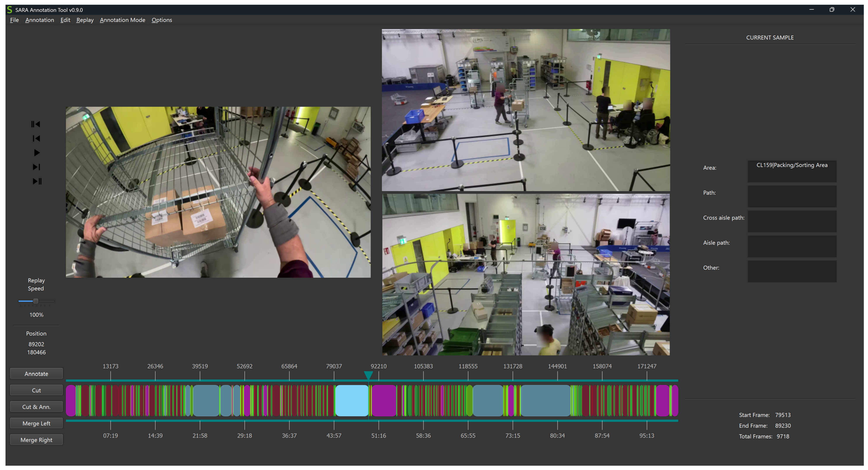Open the Replay menu
The image size is (868, 470).
tap(85, 20)
